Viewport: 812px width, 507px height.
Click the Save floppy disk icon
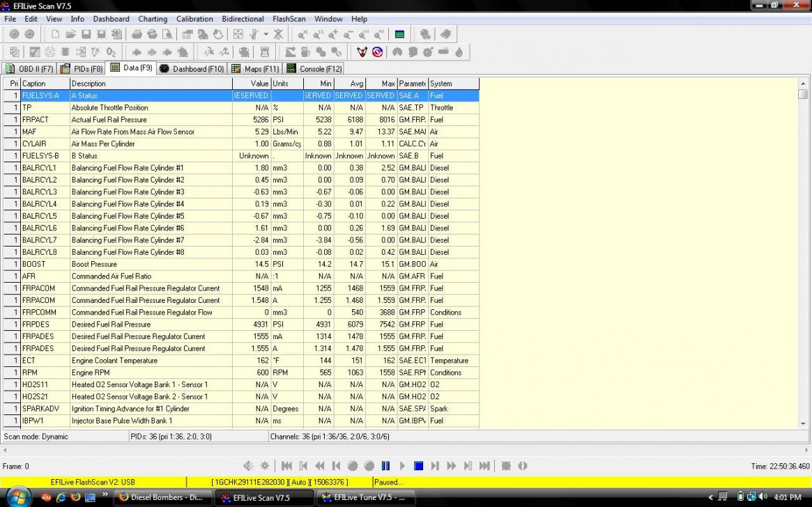(86, 34)
